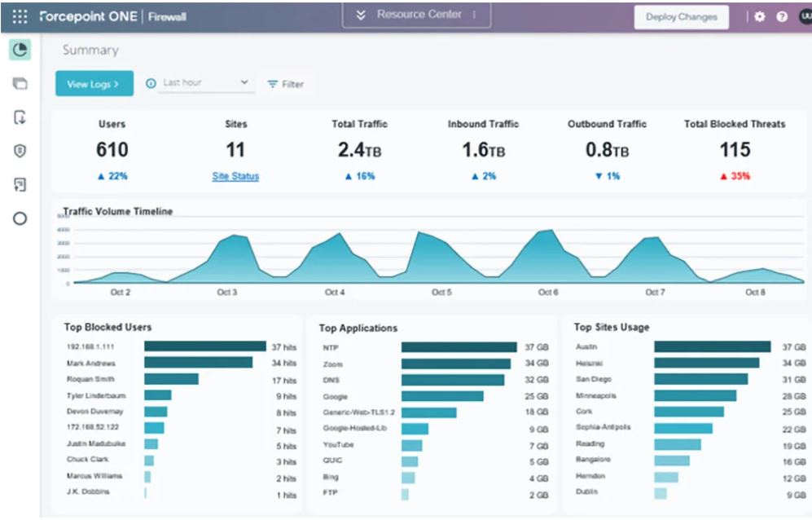Click the Forcepoint ONE logo text
Viewport: 812px width, 520px height.
point(89,16)
